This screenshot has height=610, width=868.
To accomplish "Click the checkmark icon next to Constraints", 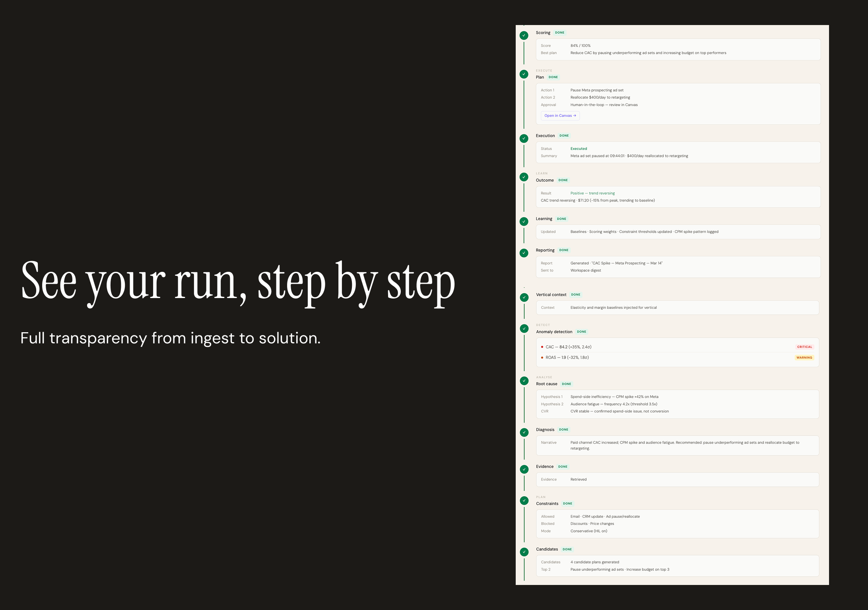I will pos(524,501).
